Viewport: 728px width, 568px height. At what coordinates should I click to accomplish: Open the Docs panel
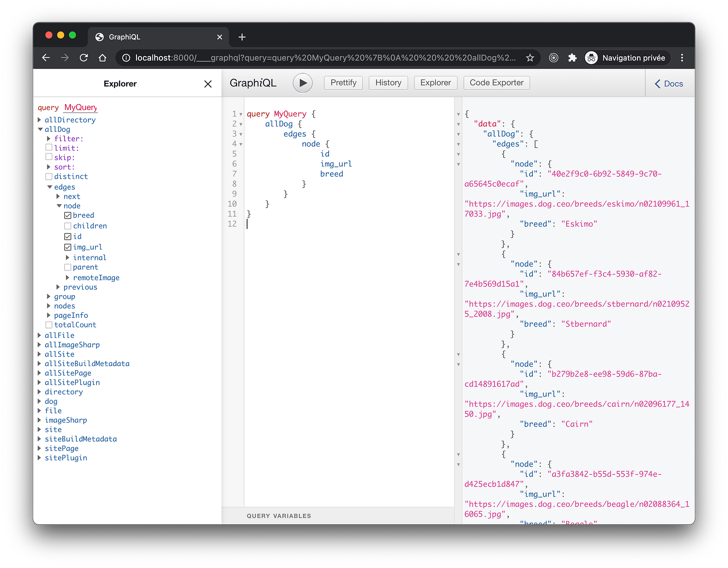tap(669, 84)
